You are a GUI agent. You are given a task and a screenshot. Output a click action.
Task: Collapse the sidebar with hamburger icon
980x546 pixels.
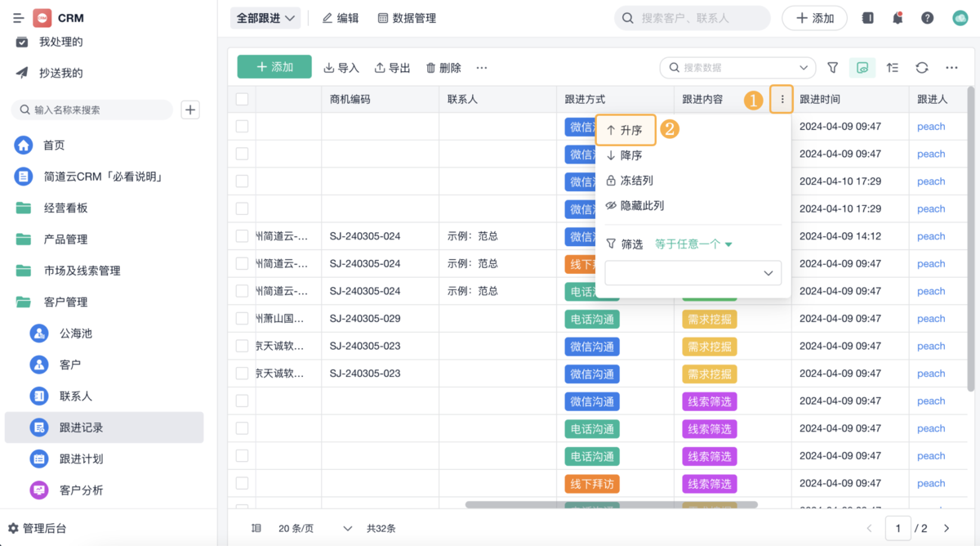click(19, 18)
